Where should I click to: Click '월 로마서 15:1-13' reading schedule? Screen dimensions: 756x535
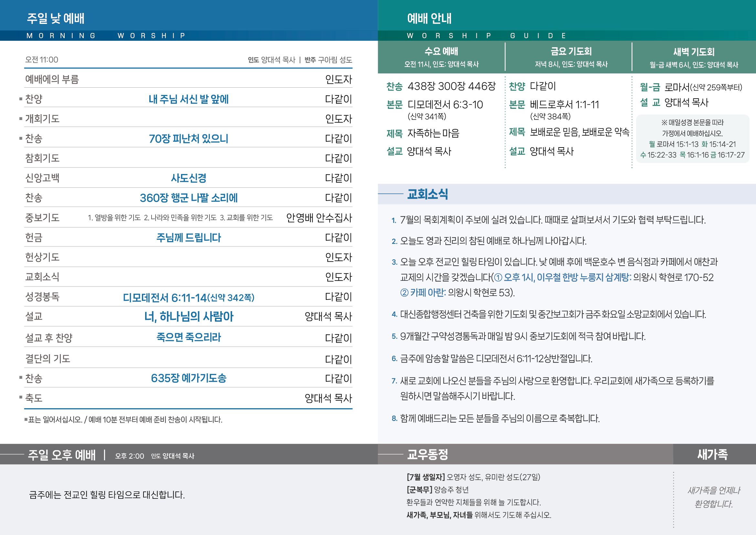click(673, 144)
